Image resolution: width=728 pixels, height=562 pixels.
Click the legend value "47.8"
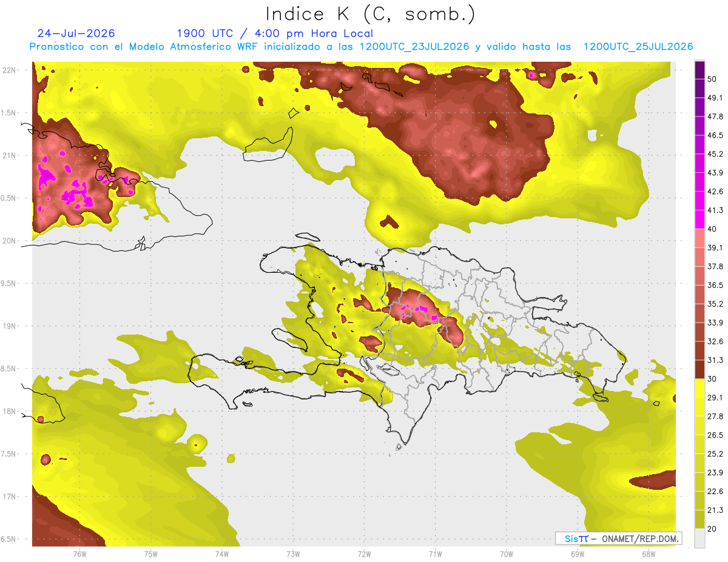tap(715, 117)
